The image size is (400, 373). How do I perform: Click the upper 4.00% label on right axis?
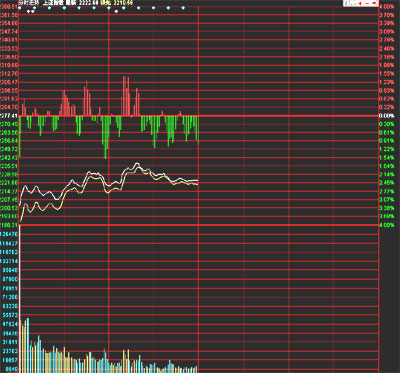pos(387,7)
